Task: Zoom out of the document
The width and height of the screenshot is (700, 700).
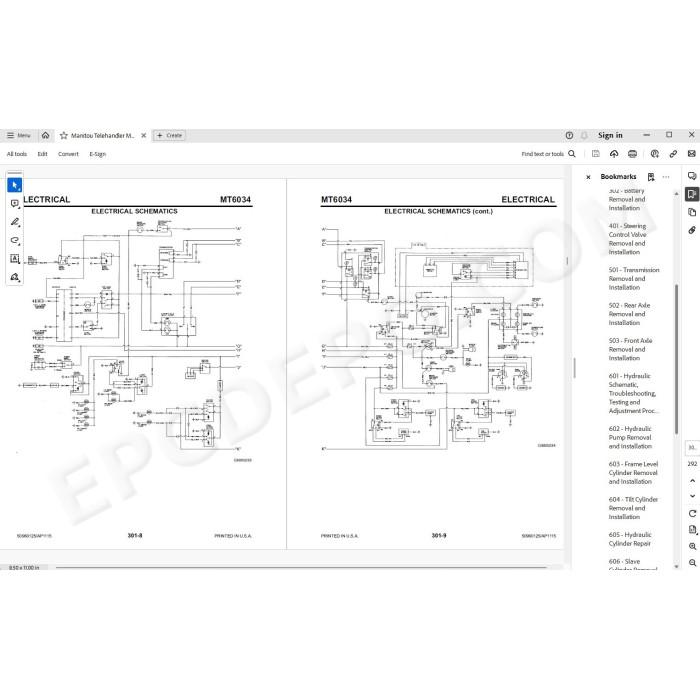Action: coord(692,562)
